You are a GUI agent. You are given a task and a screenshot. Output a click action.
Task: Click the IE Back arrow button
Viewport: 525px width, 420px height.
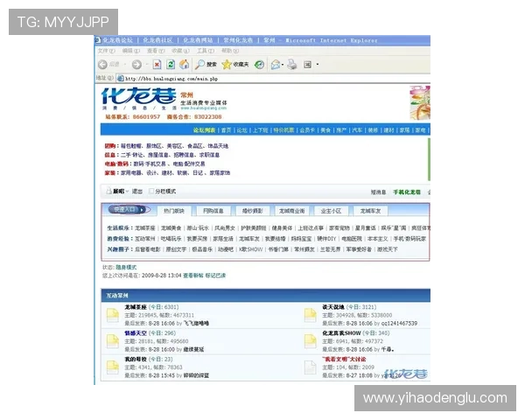(102, 64)
